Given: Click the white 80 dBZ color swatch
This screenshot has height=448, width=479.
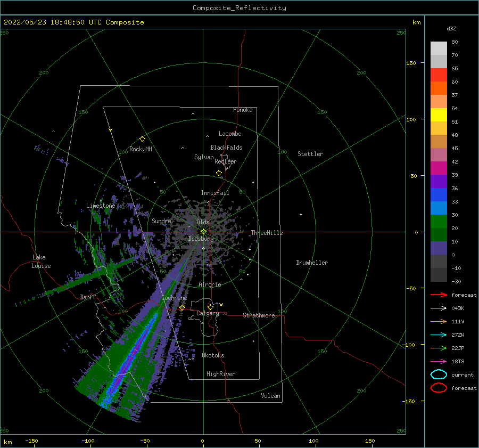Looking at the screenshot, I should [439, 48].
